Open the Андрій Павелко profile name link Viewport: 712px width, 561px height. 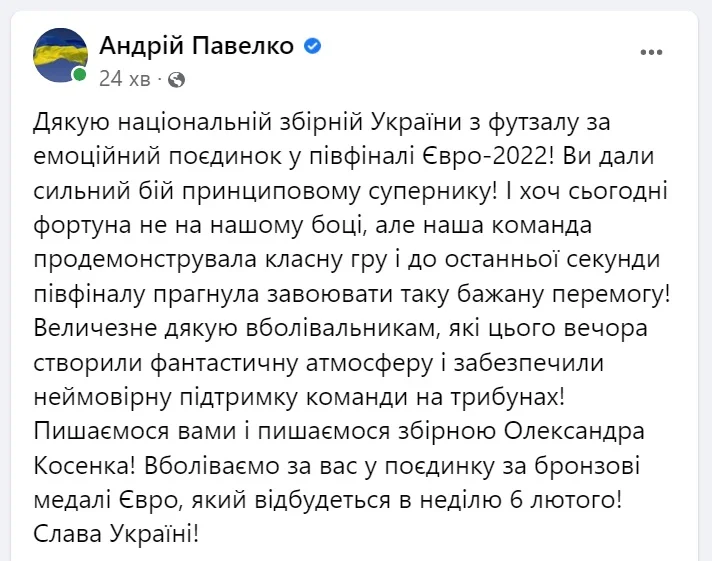pyautogui.click(x=197, y=45)
